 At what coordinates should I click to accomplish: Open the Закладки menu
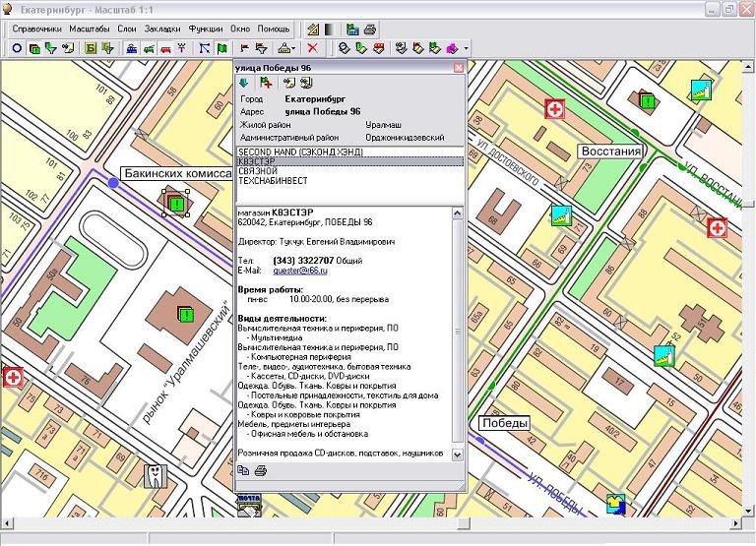click(x=162, y=30)
